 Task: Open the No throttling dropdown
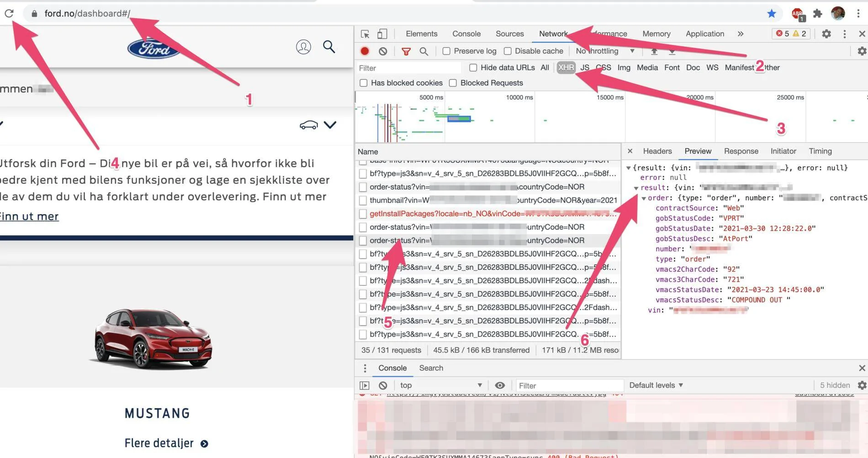(x=605, y=51)
